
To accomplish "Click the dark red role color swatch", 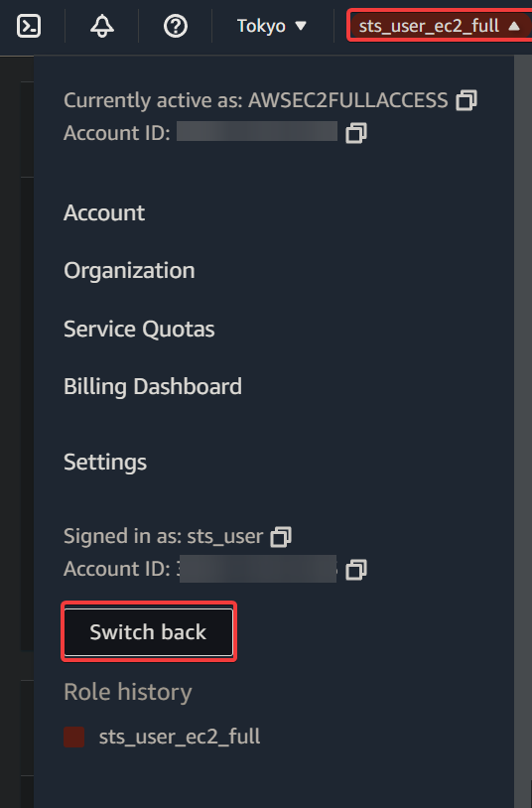I will point(73,737).
